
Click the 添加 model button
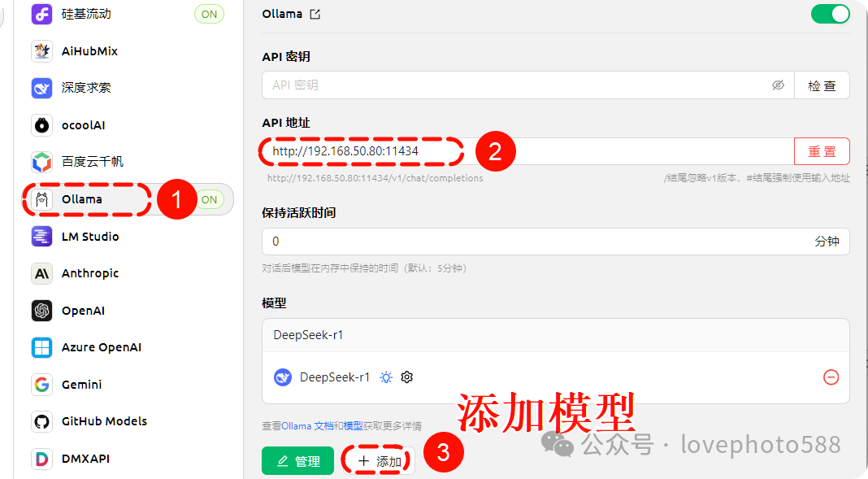380,461
